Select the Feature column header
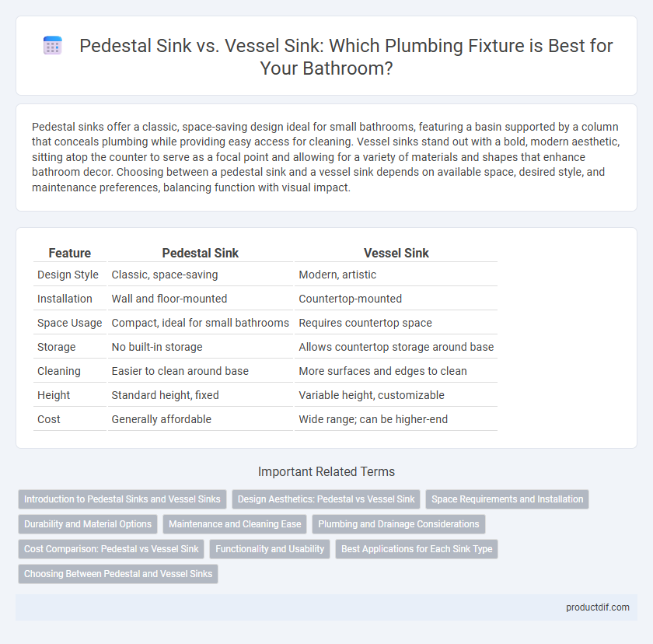This screenshot has width=653, height=644. click(69, 253)
